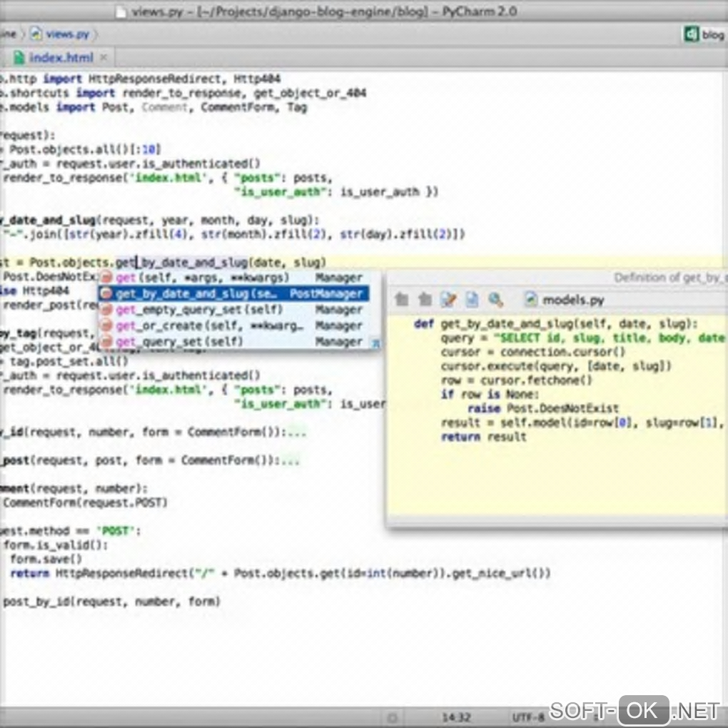Viewport: 728px width, 728px height.
Task: Choose get_or_create completion entry
Action: pyautogui.click(x=234, y=325)
